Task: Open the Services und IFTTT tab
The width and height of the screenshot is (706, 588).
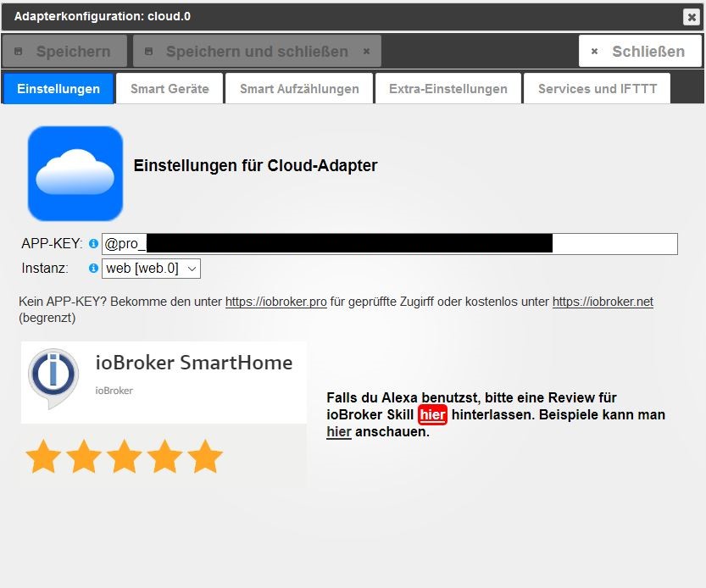Action: pyautogui.click(x=597, y=89)
